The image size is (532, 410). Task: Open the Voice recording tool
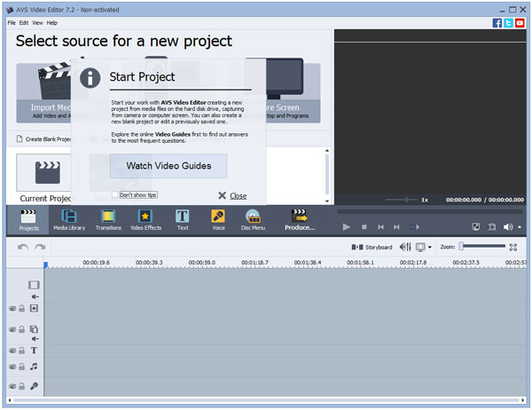217,219
